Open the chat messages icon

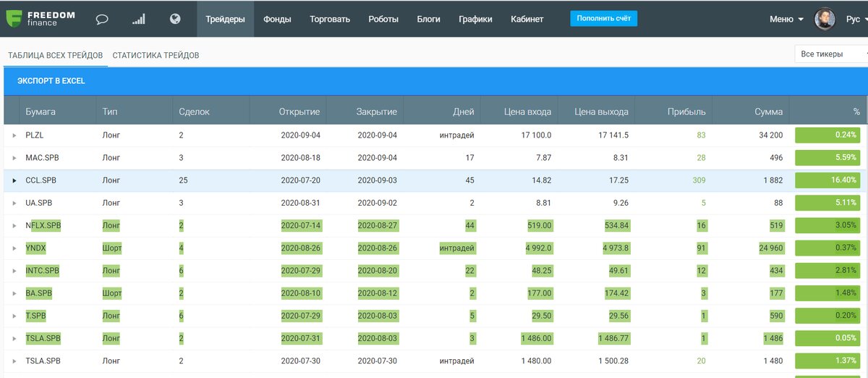pyautogui.click(x=102, y=20)
